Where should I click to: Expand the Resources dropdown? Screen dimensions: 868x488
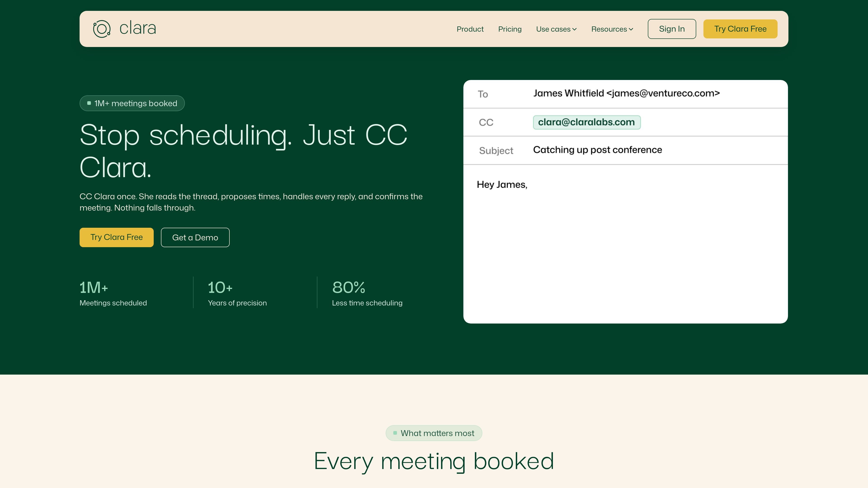[612, 29]
